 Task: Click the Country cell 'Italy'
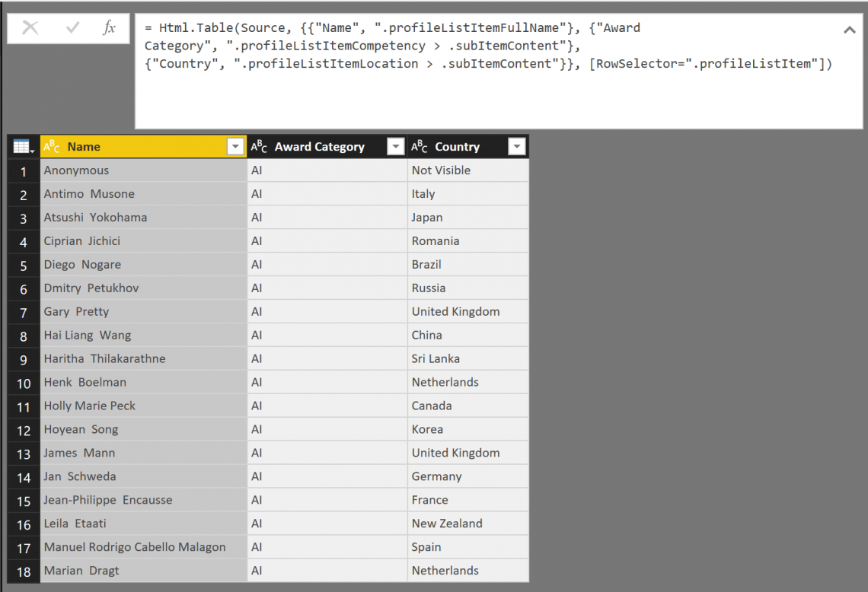coord(468,194)
